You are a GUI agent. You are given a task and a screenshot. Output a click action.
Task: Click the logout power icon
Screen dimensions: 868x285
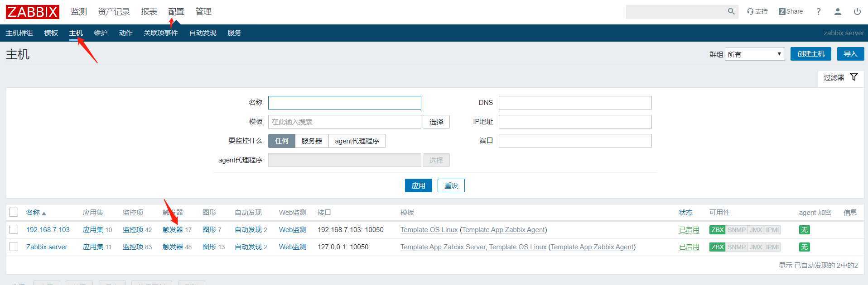point(857,12)
